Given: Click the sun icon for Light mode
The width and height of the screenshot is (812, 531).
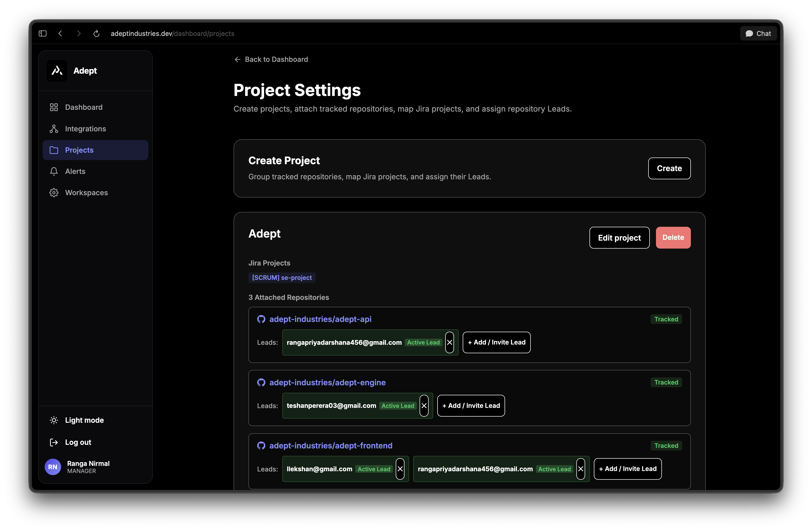Looking at the screenshot, I should pos(54,420).
